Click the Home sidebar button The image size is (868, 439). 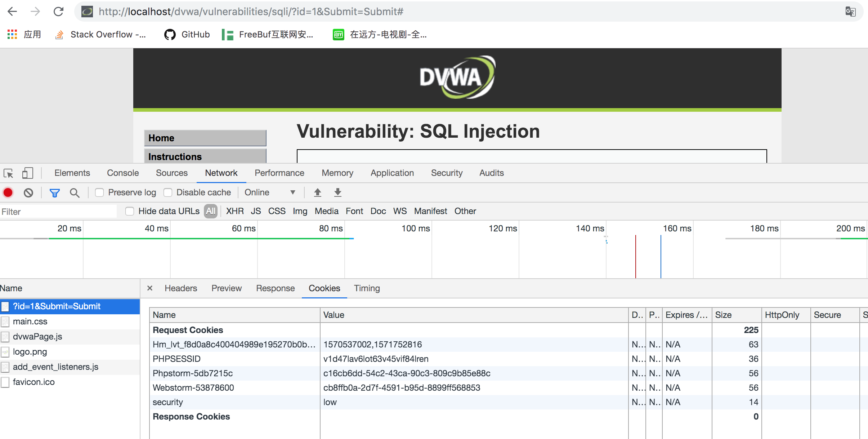click(205, 138)
